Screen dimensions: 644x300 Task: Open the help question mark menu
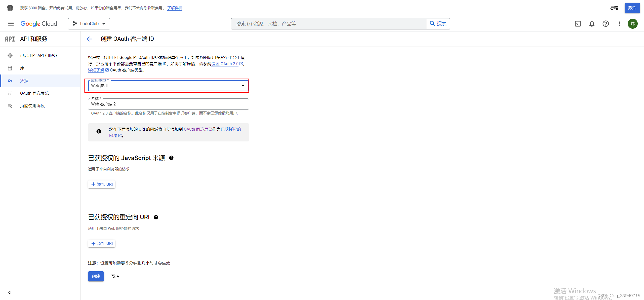coord(606,24)
